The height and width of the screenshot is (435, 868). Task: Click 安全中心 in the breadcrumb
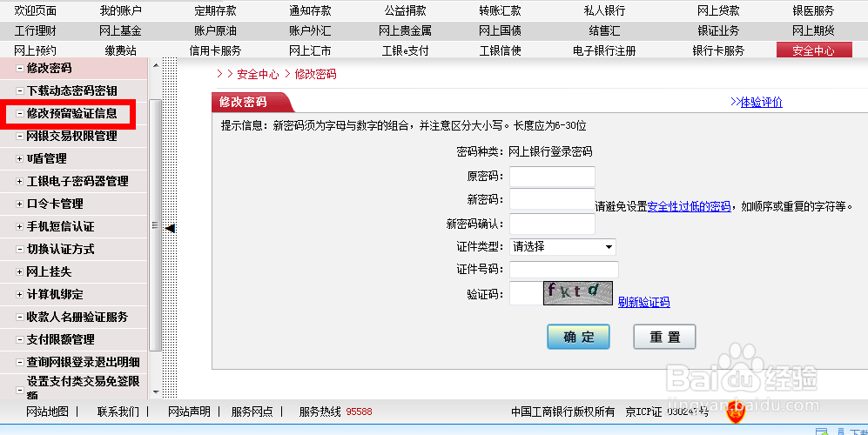258,74
